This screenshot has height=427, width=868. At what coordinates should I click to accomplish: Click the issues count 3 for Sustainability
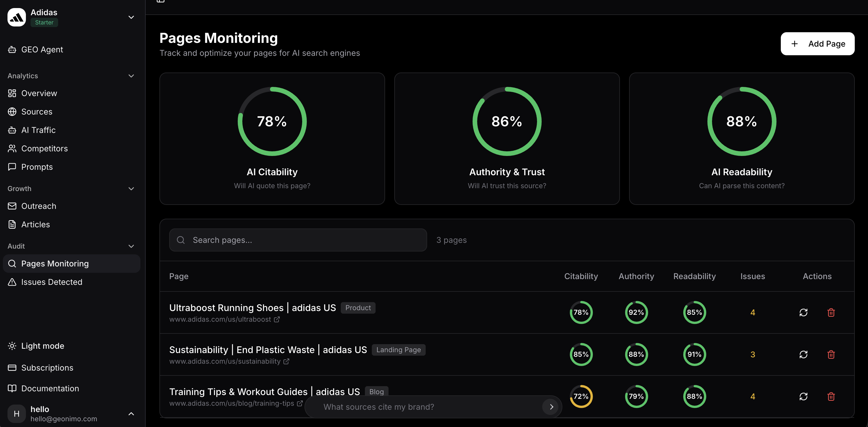point(752,354)
